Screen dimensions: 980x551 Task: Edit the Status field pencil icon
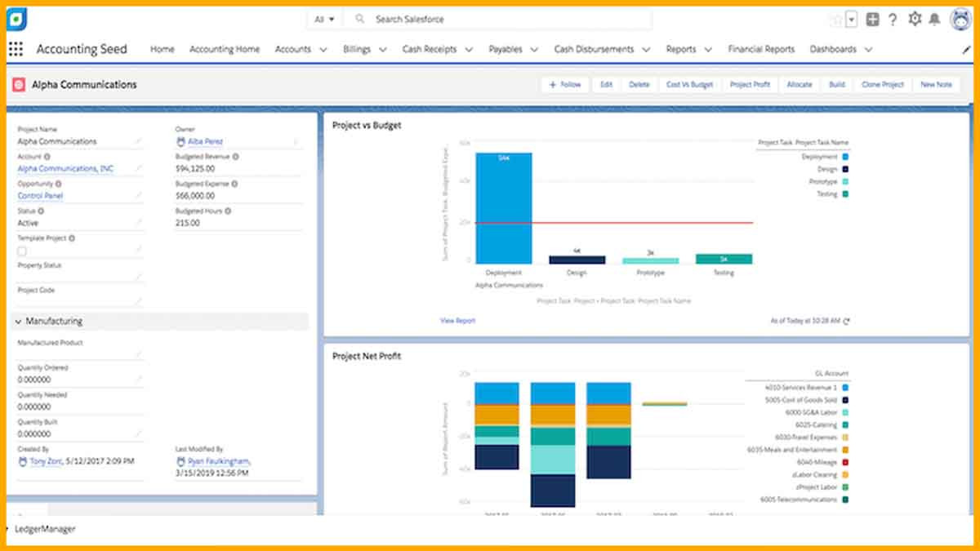138,223
